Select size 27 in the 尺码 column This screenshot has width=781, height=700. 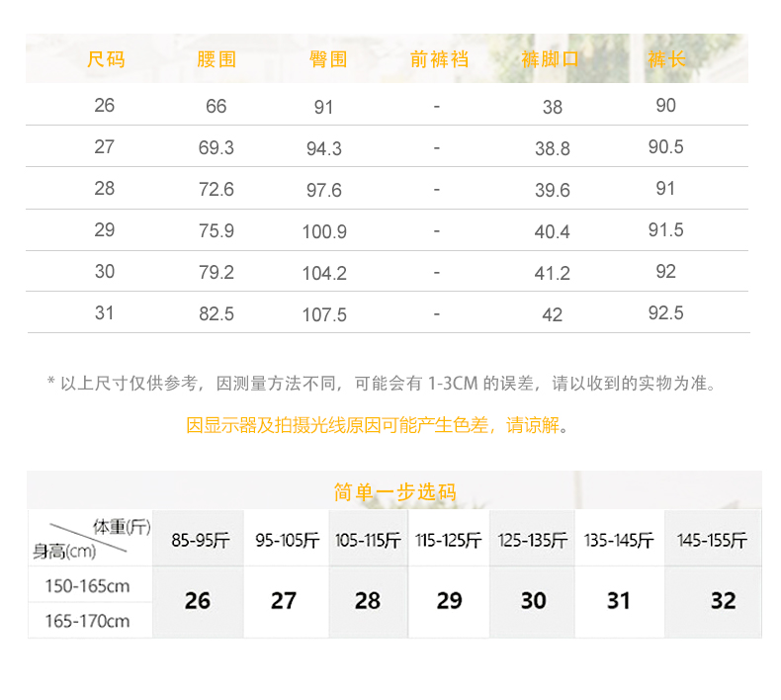click(104, 147)
